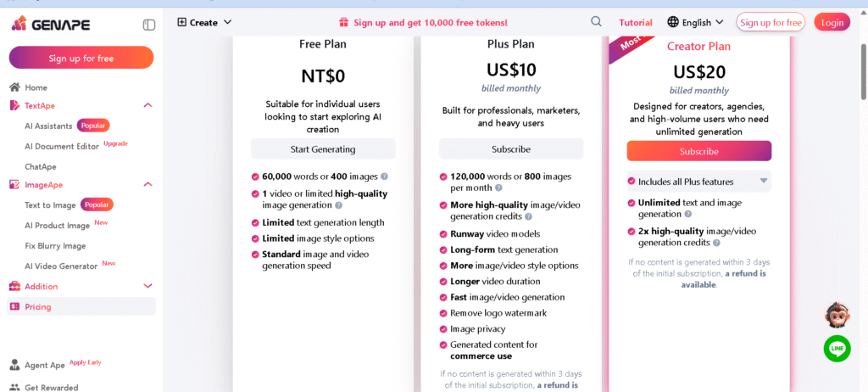Screen dimensions: 868x392
Task: Collapse the ImageApe sidebar section
Action: click(x=147, y=184)
